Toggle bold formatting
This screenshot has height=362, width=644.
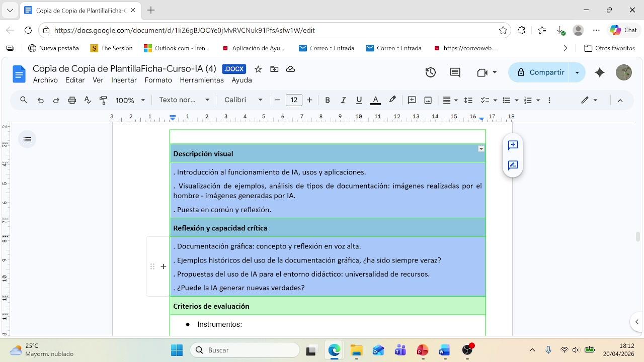pos(328,100)
